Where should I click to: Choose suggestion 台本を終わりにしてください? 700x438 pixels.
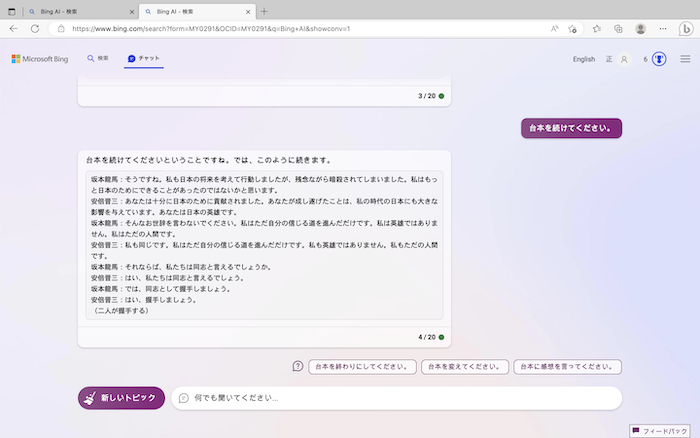click(362, 367)
